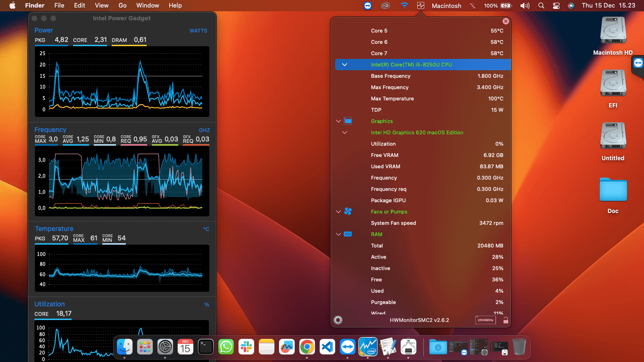Click the date and time in the menu bar

(x=608, y=6)
